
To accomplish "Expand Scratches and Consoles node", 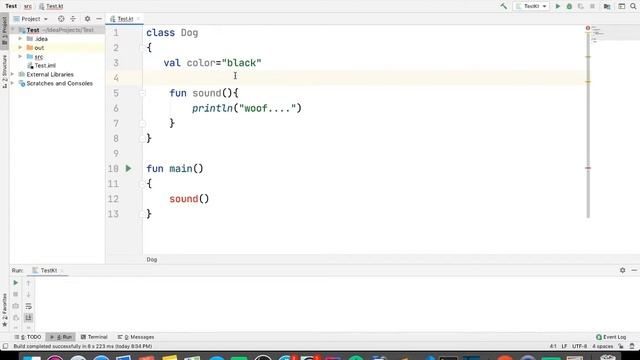I will tap(13, 83).
